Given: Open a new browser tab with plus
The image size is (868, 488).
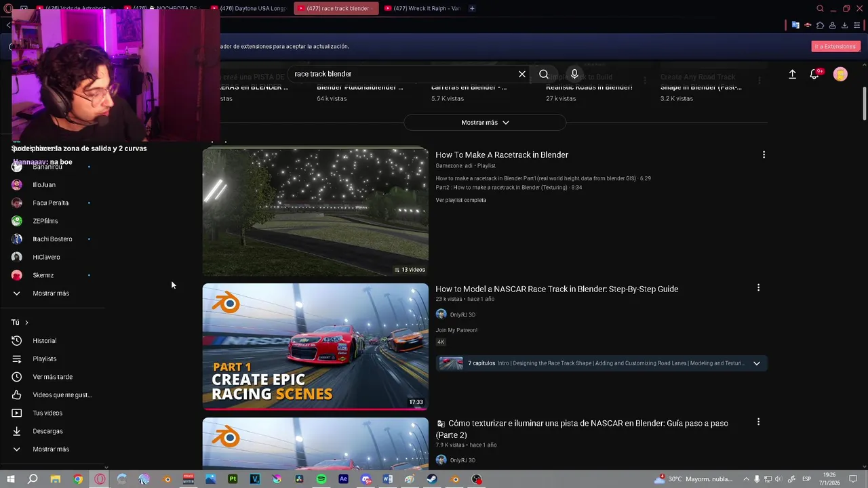Looking at the screenshot, I should click(472, 8).
